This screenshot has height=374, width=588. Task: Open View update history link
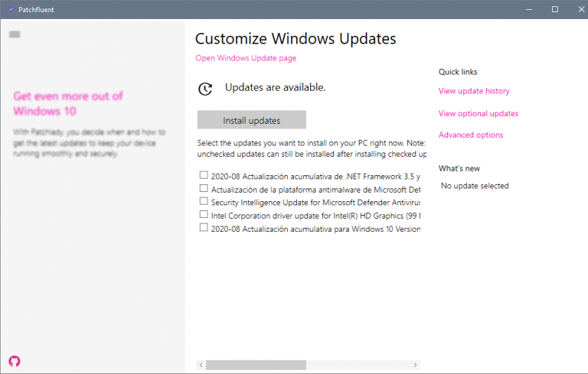(x=474, y=91)
